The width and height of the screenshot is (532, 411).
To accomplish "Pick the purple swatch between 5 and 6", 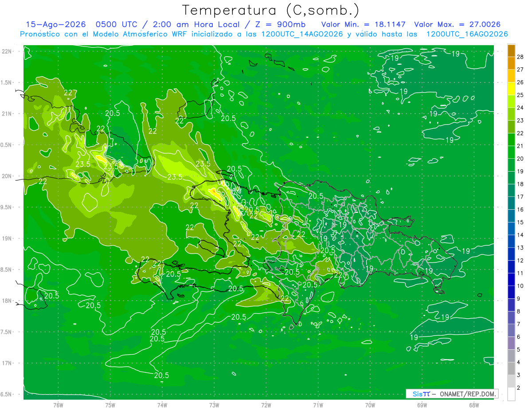I will 511,343.
